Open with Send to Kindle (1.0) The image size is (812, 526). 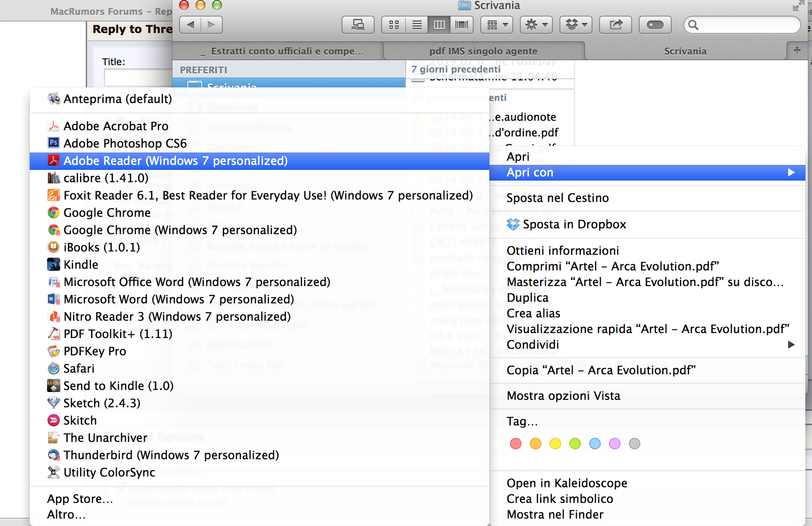260,386
